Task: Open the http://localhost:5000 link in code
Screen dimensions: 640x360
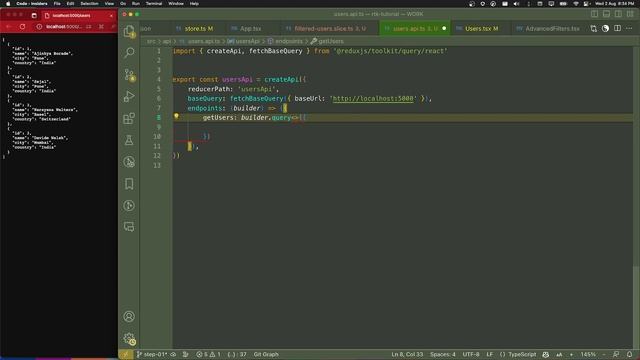Action: 373,98
